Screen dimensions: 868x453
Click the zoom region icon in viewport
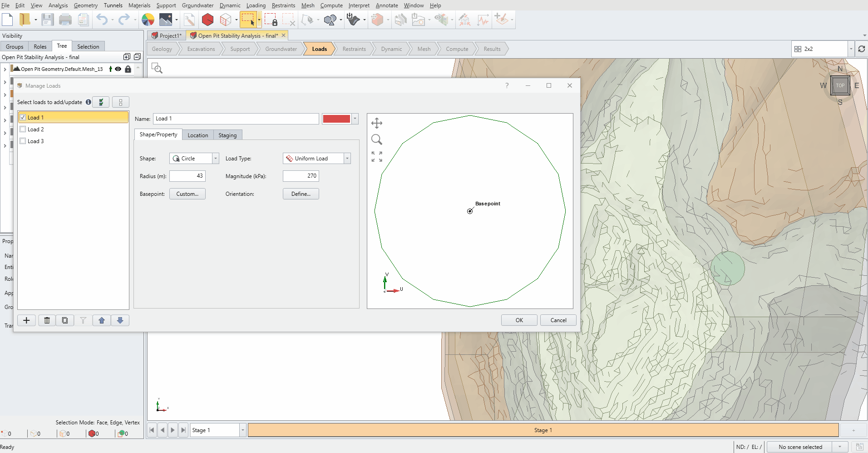pyautogui.click(x=157, y=68)
